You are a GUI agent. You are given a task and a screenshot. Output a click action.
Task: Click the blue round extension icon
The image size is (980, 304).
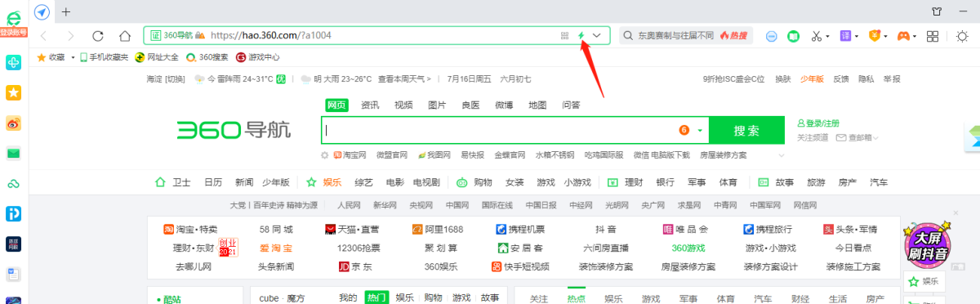(771, 36)
